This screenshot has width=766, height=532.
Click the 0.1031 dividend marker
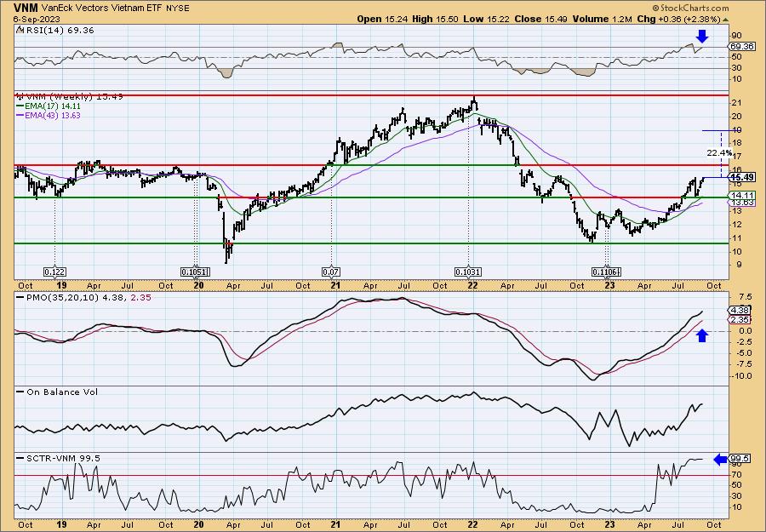pos(468,272)
